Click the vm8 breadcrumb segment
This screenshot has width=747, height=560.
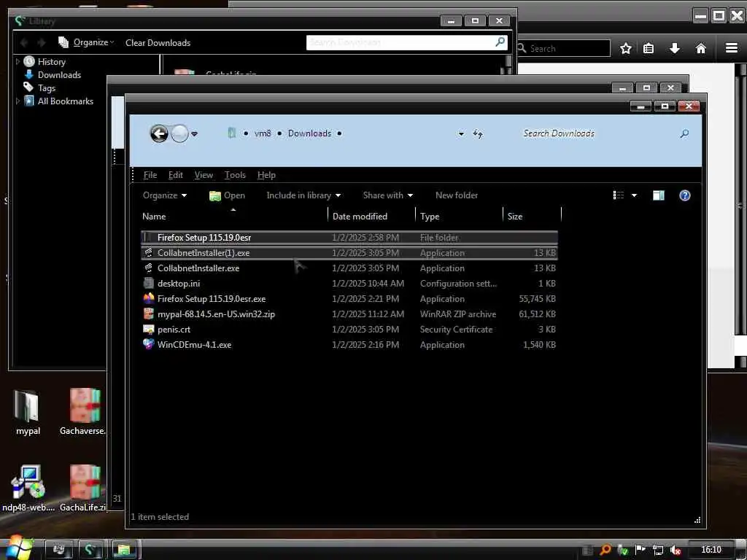(263, 133)
